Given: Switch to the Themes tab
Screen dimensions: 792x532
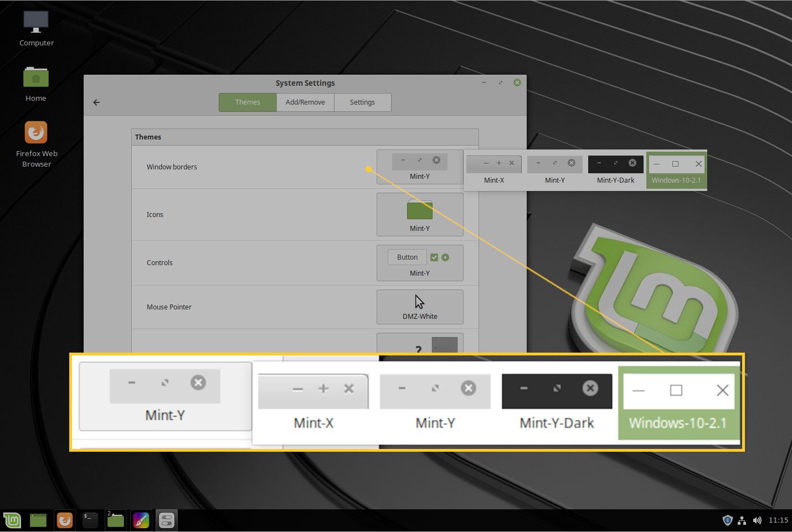Looking at the screenshot, I should tap(248, 102).
